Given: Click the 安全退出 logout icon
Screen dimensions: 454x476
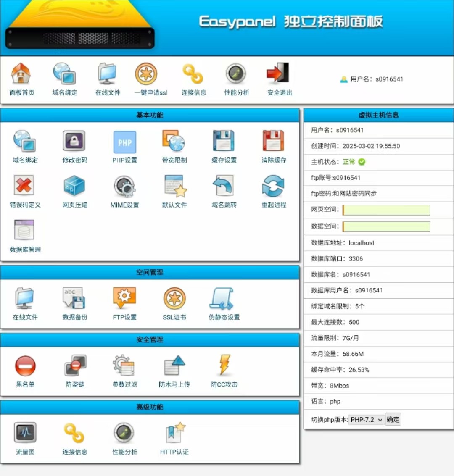Looking at the screenshot, I should [280, 79].
